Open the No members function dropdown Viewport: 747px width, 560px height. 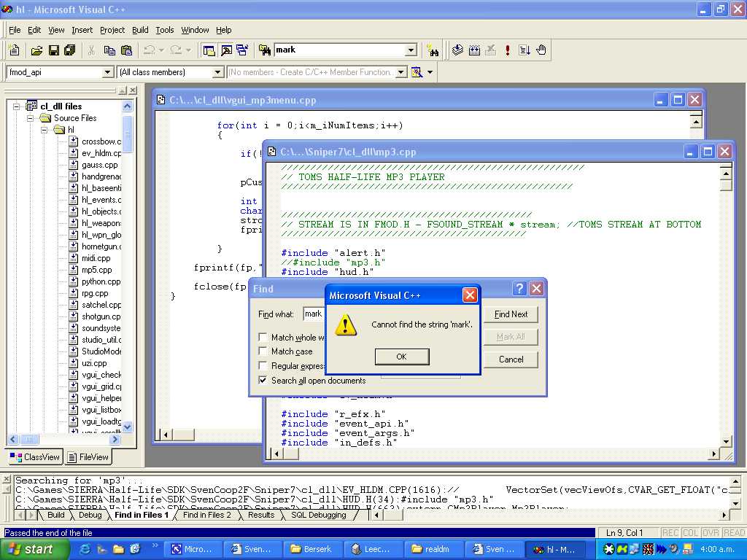click(x=401, y=72)
